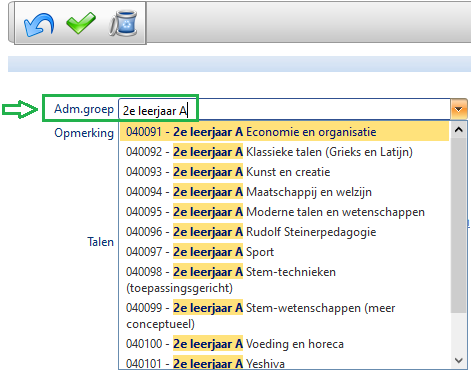Pick 040098 Stem-technieken option
The image size is (471, 373).
284,280
